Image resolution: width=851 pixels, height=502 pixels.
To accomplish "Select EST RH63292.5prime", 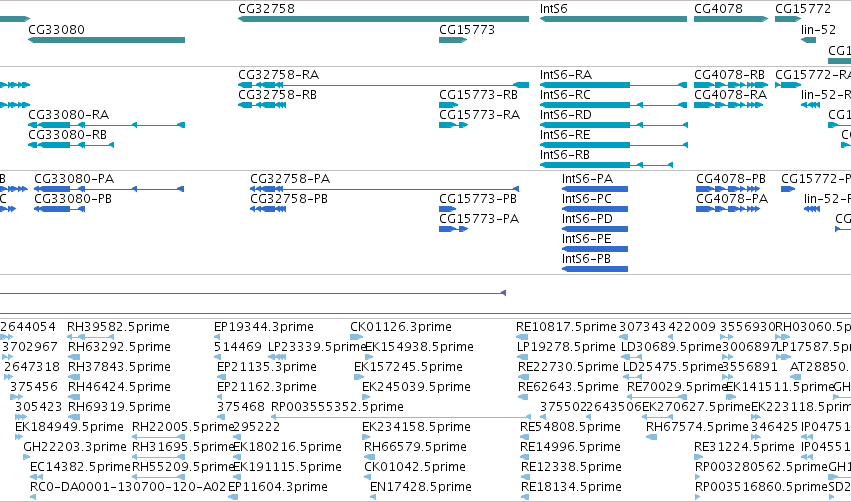I will [x=119, y=347].
